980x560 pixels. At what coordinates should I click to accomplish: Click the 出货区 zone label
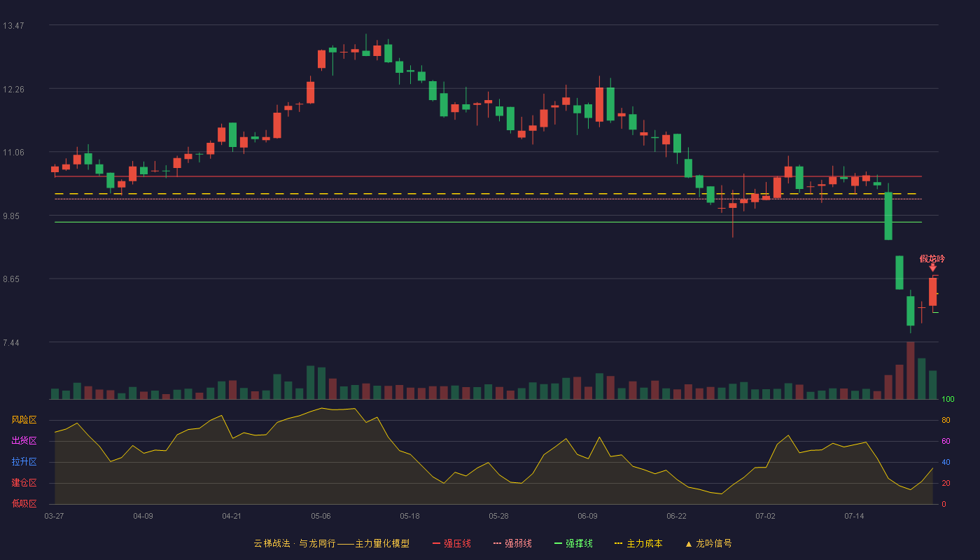click(24, 441)
